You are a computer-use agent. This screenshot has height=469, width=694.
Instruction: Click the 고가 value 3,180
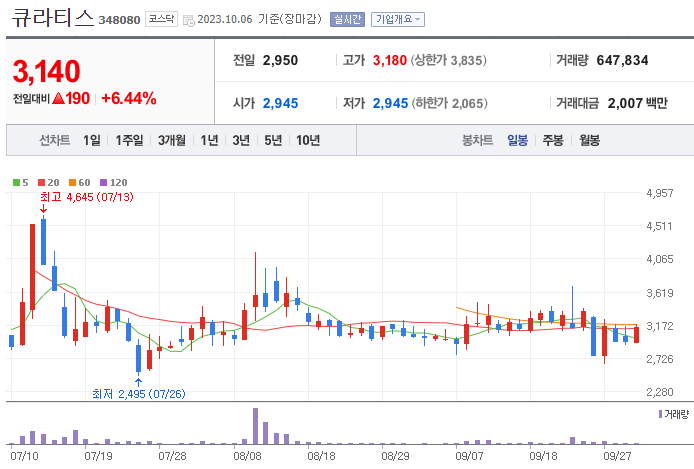pos(389,60)
